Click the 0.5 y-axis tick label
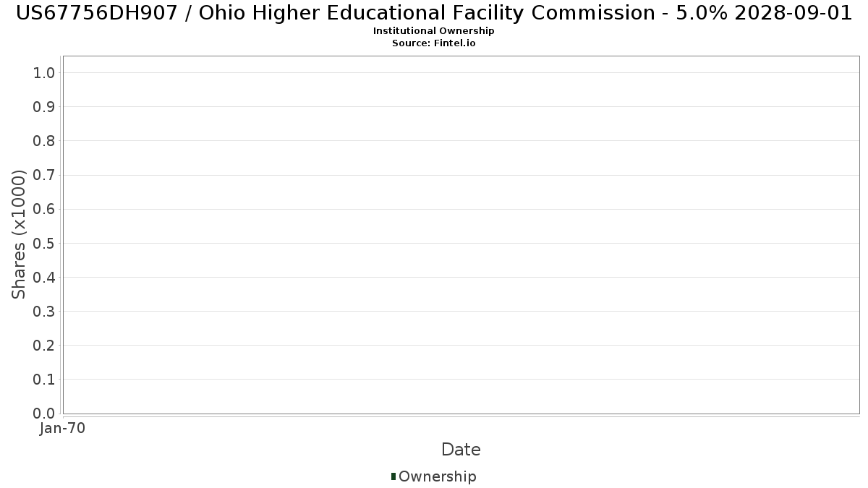 tap(44, 243)
